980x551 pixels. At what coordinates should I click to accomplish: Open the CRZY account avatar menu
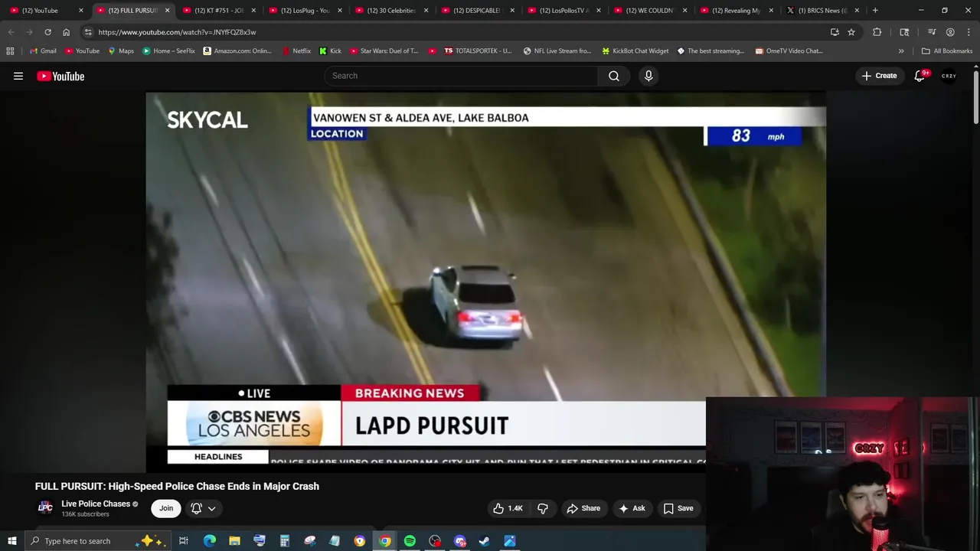click(x=949, y=76)
